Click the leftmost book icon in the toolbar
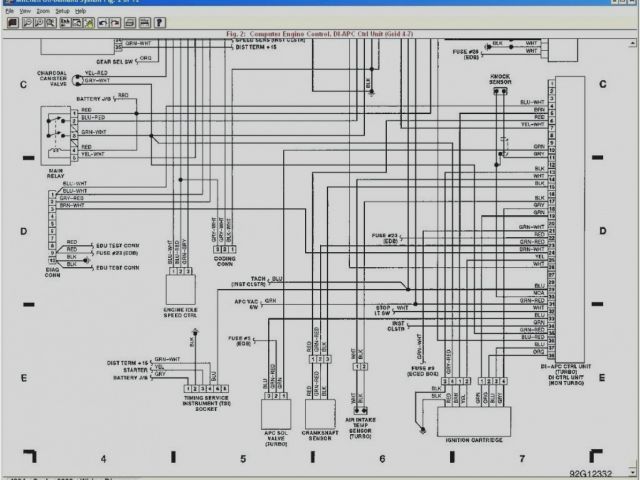640x480 pixels. (13, 22)
